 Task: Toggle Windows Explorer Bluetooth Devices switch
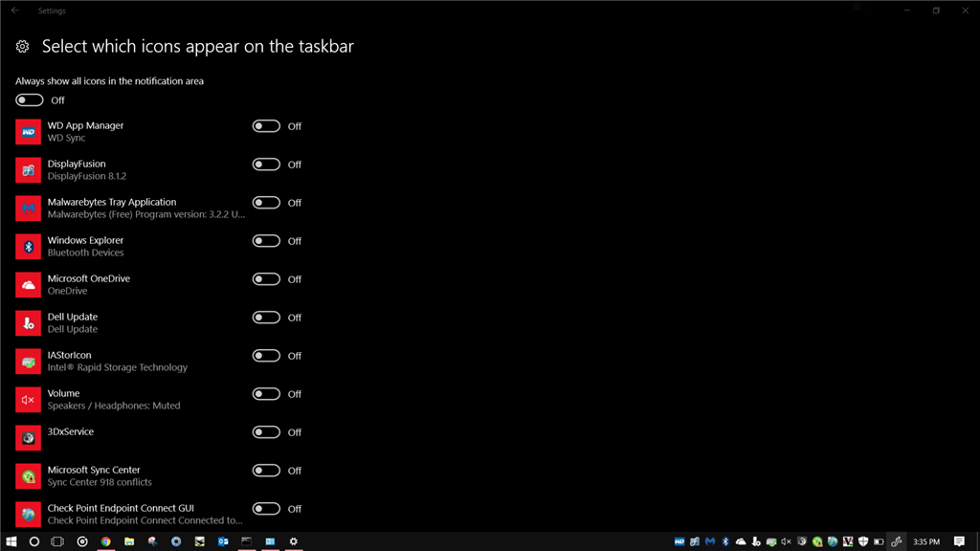tap(266, 240)
